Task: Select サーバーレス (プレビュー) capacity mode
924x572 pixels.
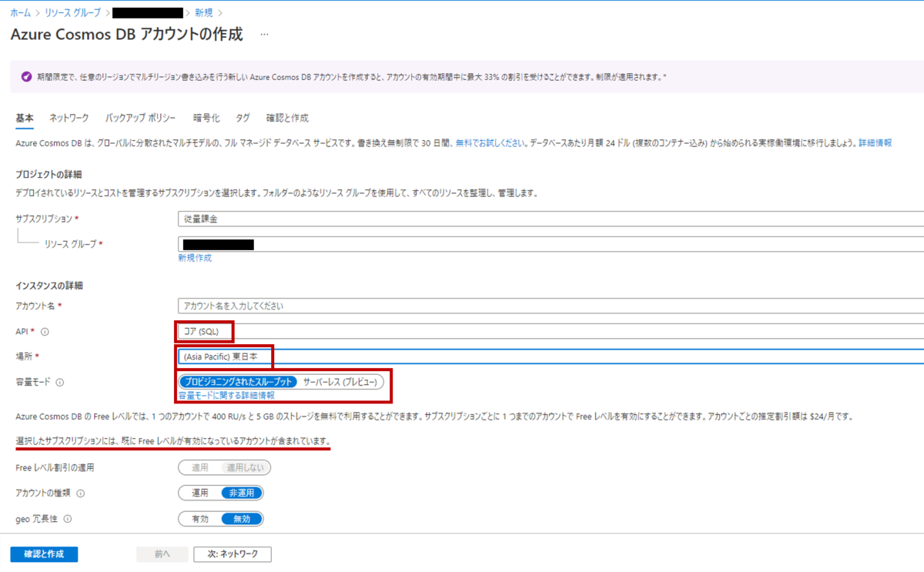Action: point(340,382)
